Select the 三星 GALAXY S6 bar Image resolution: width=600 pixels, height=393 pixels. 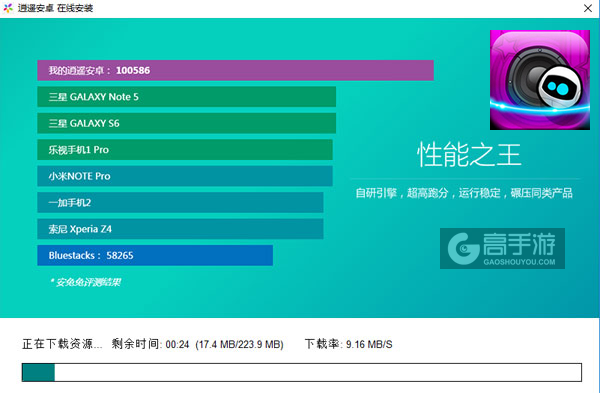pyautogui.click(x=186, y=123)
